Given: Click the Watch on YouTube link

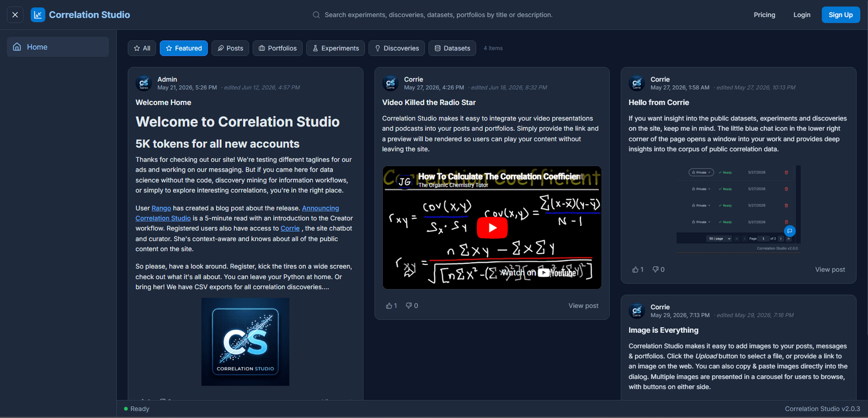Looking at the screenshot, I should click(x=538, y=273).
